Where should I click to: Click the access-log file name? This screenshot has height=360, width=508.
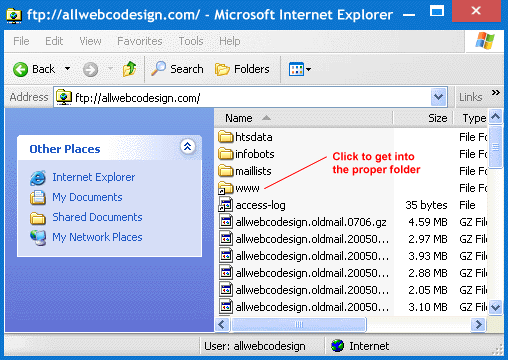click(x=261, y=205)
